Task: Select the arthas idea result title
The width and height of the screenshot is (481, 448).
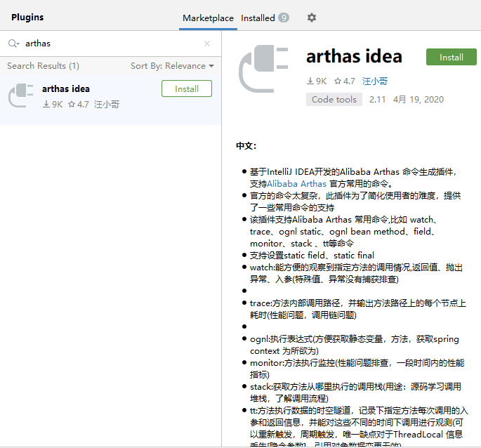Action: (x=66, y=89)
